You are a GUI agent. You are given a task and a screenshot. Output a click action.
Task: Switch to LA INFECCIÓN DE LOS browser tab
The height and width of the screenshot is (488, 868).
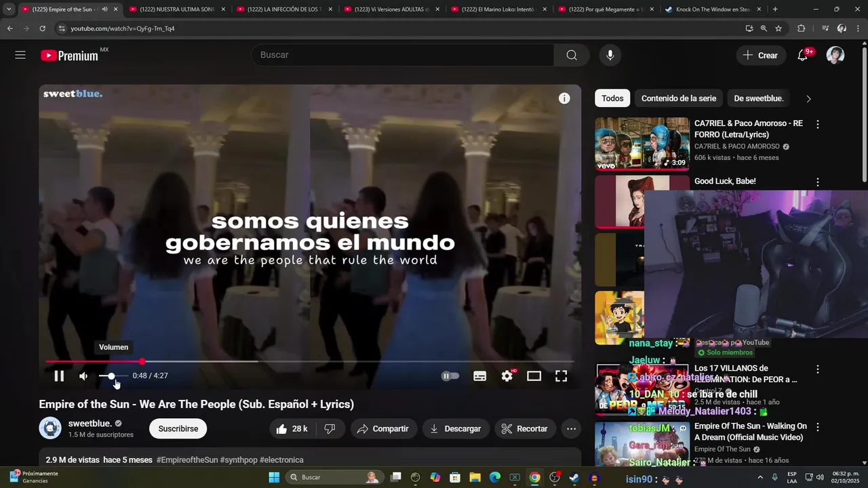click(285, 9)
